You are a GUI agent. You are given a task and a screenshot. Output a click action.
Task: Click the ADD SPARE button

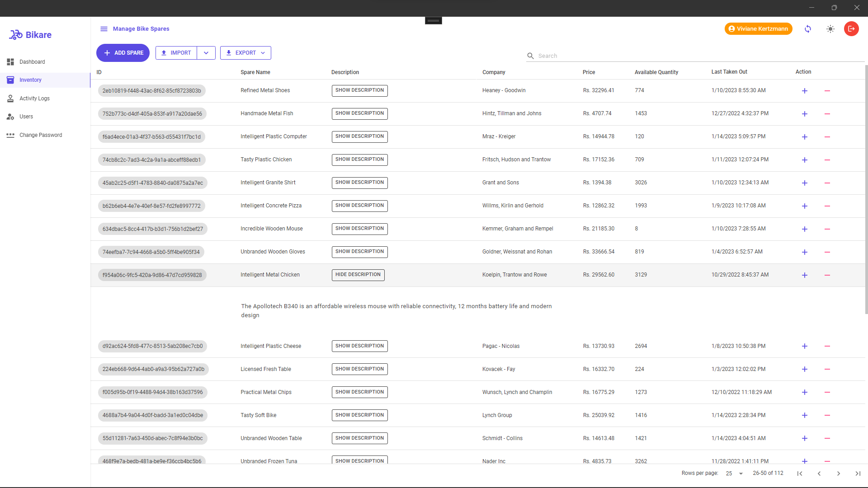click(x=123, y=52)
